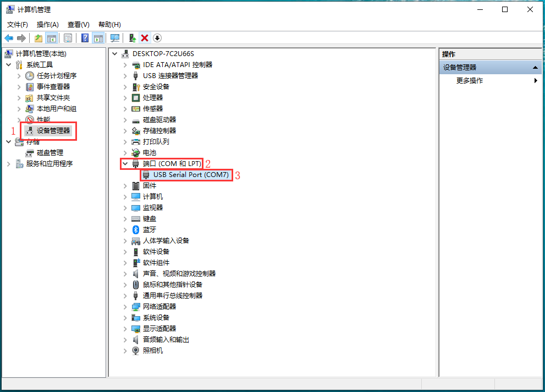Expand the 网络适配器 category
Screen dimensions: 545x392
tap(125, 306)
